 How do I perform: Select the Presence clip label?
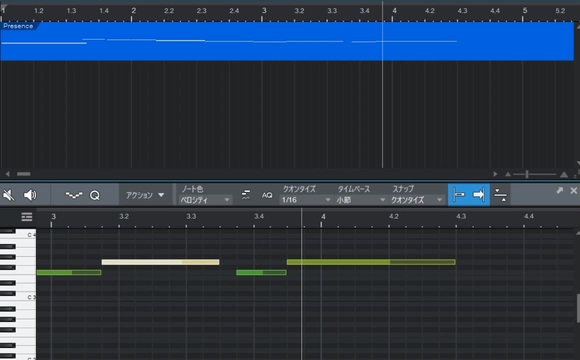click(x=18, y=26)
